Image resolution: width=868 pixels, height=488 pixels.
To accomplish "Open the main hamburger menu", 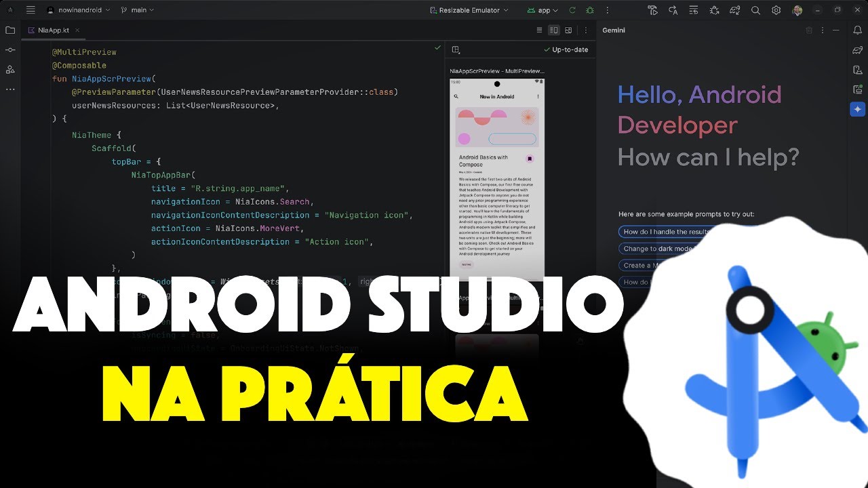I will 31,10.
